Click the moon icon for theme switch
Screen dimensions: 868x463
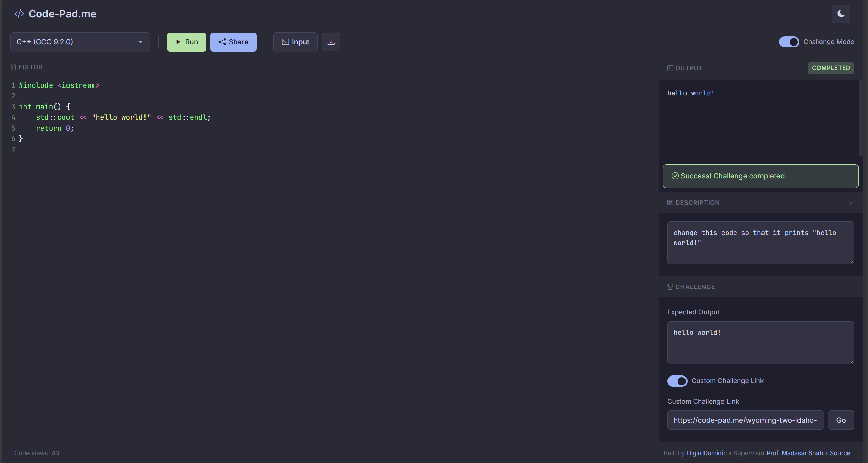coord(841,14)
